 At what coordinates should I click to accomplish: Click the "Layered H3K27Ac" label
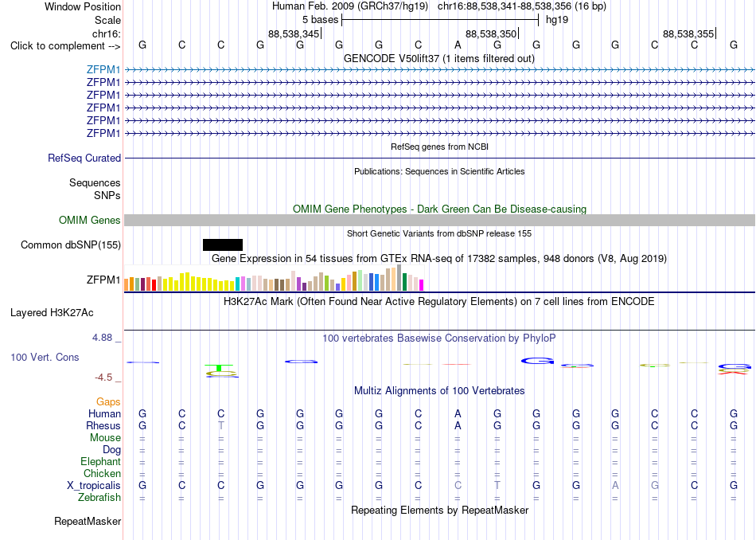tap(52, 313)
